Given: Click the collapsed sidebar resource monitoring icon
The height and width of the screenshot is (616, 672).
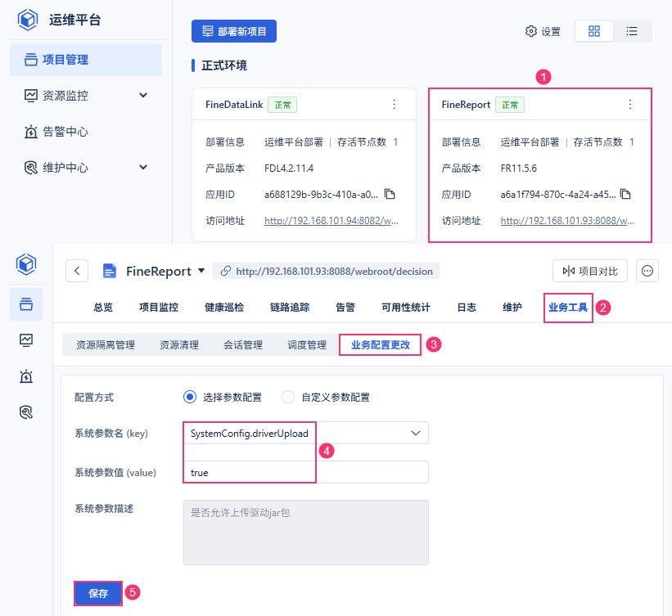Looking at the screenshot, I should click(x=26, y=340).
